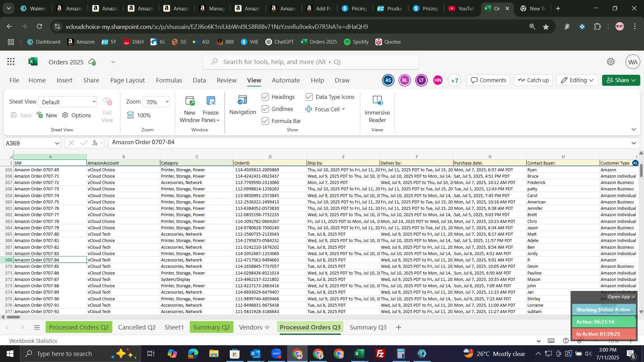Open the Excel app launcher grid
Viewport: 644px width, 362px height.
tap(11, 62)
